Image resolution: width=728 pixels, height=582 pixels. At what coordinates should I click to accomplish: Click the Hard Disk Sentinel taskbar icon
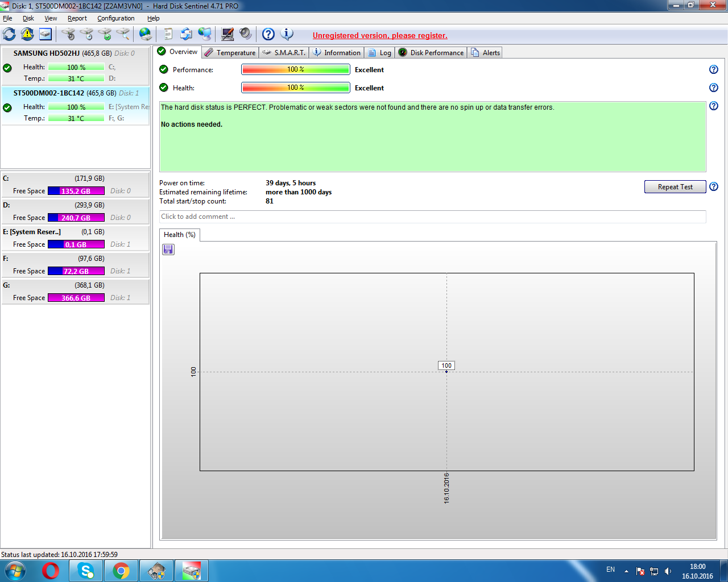click(192, 571)
